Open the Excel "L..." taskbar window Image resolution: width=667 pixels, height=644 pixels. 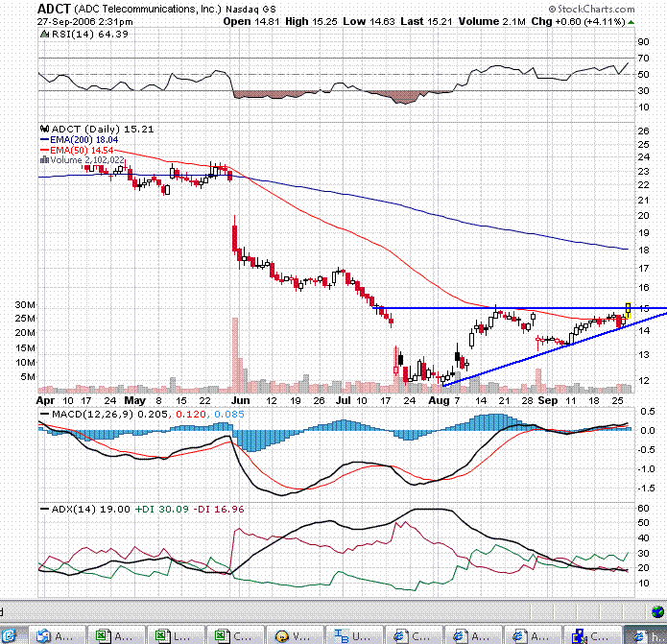point(176,636)
